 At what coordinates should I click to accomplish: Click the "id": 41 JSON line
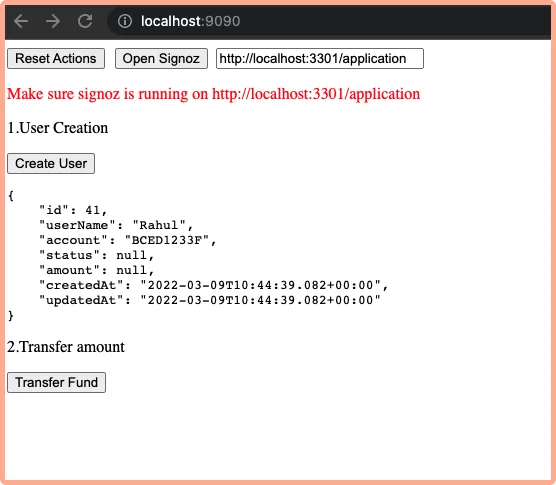coord(73,210)
